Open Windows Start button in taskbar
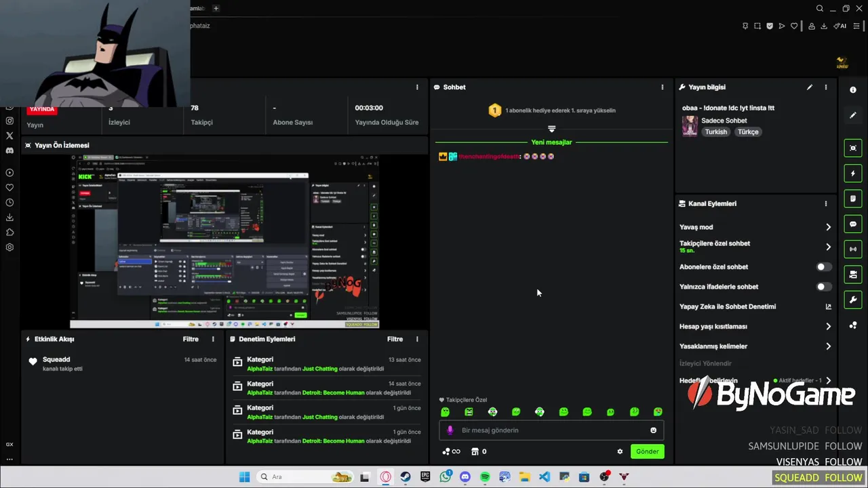The height and width of the screenshot is (488, 868). [x=244, y=477]
